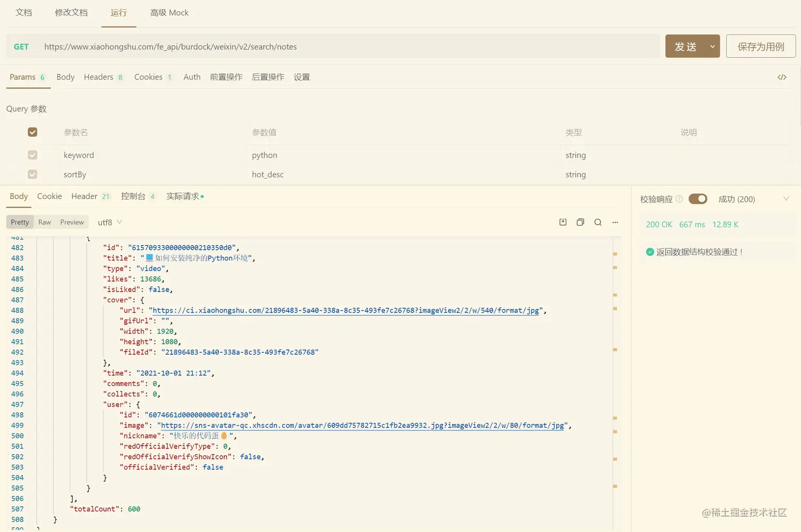Click the green validation success checkmark
Screen dimensions: 801x532
click(x=650, y=252)
